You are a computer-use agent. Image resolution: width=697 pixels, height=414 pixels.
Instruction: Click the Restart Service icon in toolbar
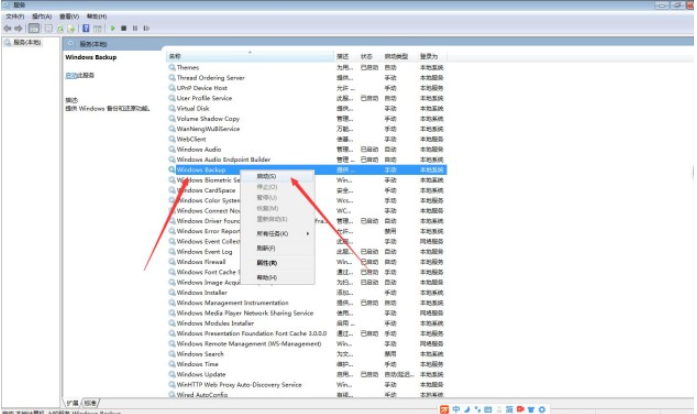(x=147, y=28)
